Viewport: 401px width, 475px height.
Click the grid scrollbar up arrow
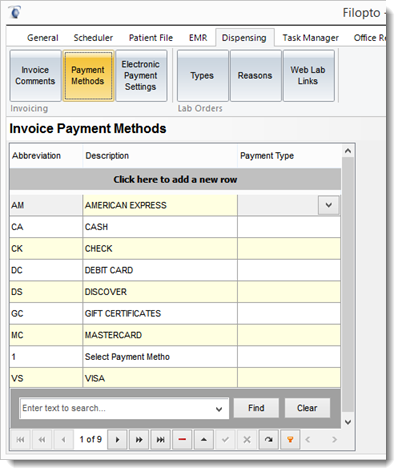click(348, 151)
